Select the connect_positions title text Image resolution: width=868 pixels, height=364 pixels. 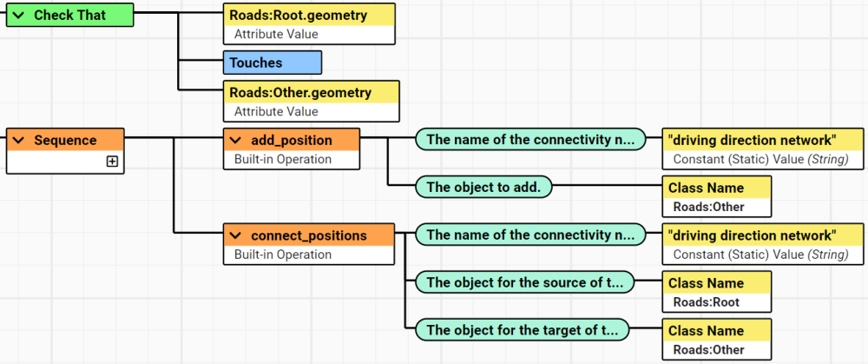coord(308,236)
